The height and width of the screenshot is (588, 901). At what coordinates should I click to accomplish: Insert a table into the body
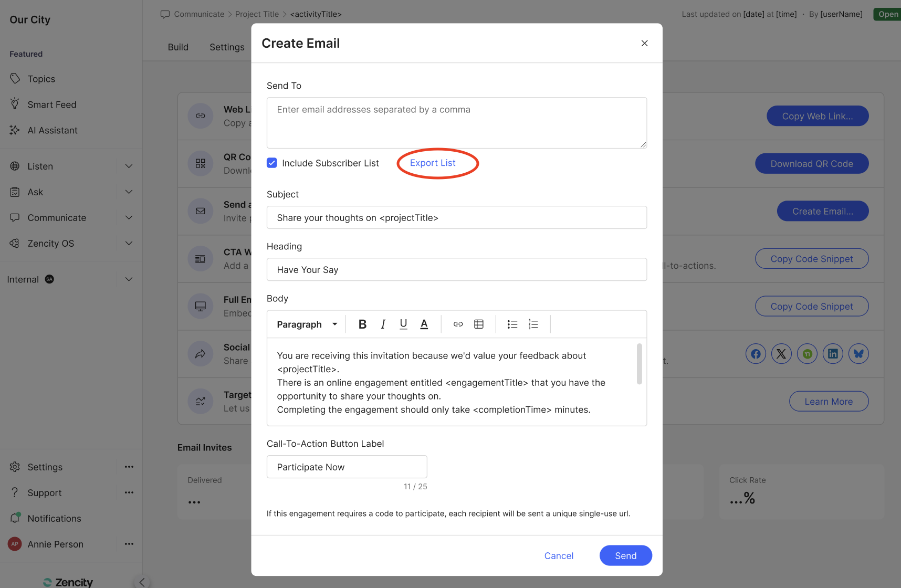(x=479, y=324)
